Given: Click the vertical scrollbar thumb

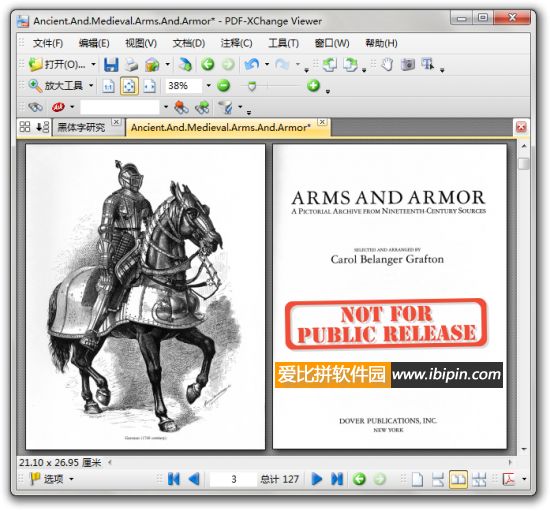Looking at the screenshot, I should (x=524, y=163).
